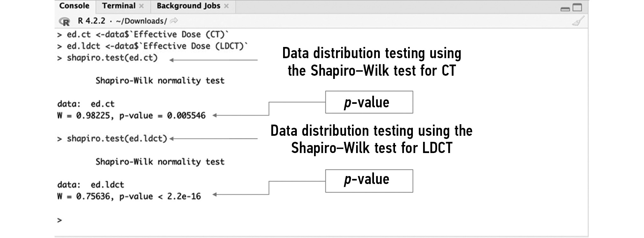Screen dimensions: 644x238
Task: Open the Terminal tab
Action: (119, 6)
